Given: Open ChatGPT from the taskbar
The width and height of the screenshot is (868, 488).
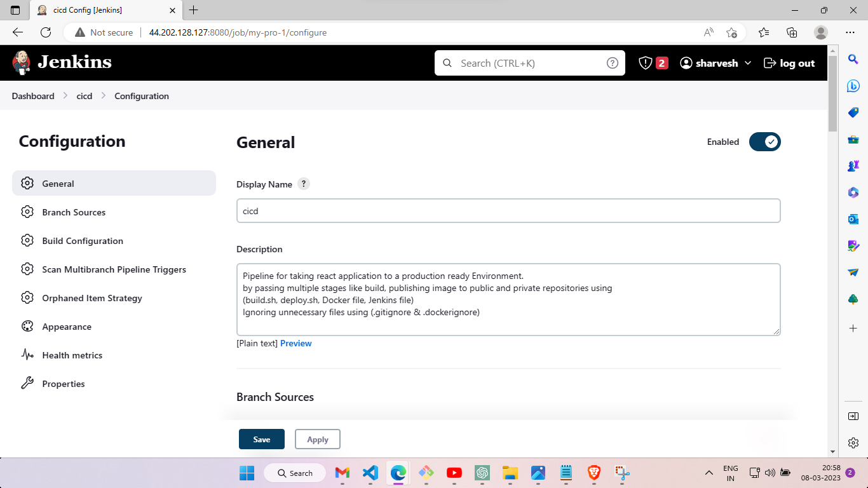Looking at the screenshot, I should click(x=482, y=473).
